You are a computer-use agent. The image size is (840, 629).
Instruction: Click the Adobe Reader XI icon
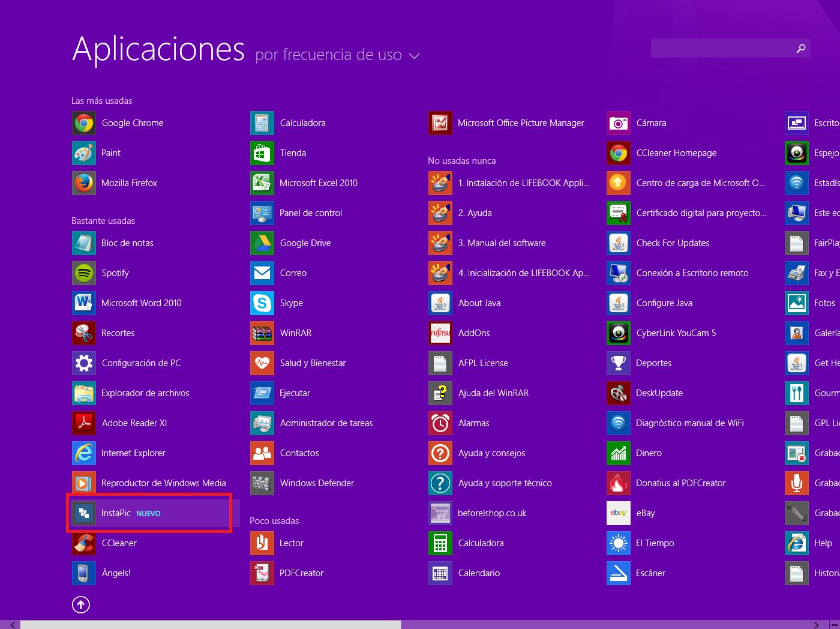click(x=84, y=423)
